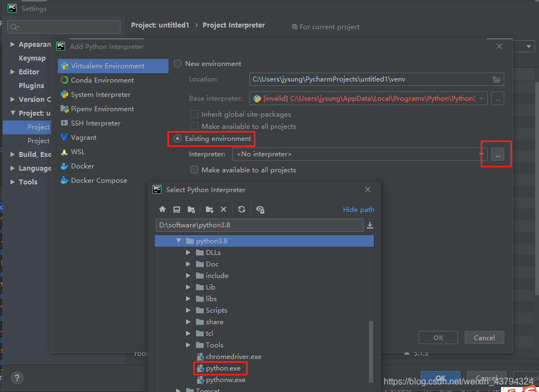Click the SSH Interpreter terminal icon

pyautogui.click(x=64, y=123)
